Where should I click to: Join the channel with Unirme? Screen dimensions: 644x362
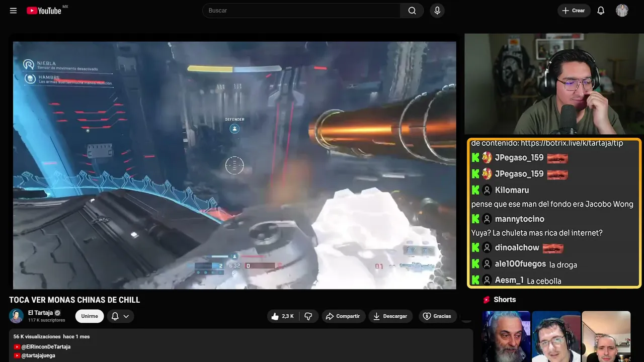coord(90,316)
